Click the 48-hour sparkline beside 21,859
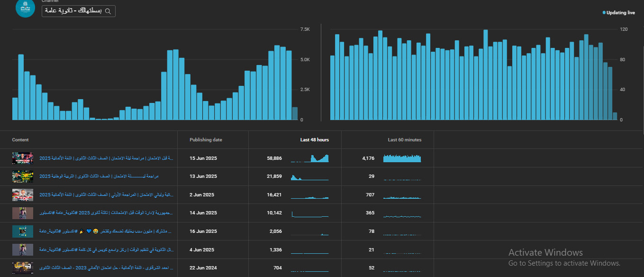644x277 pixels. pyautogui.click(x=309, y=176)
